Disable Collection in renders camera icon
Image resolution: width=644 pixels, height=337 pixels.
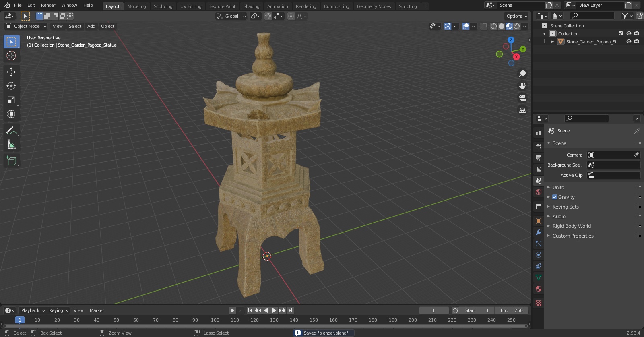pos(636,33)
